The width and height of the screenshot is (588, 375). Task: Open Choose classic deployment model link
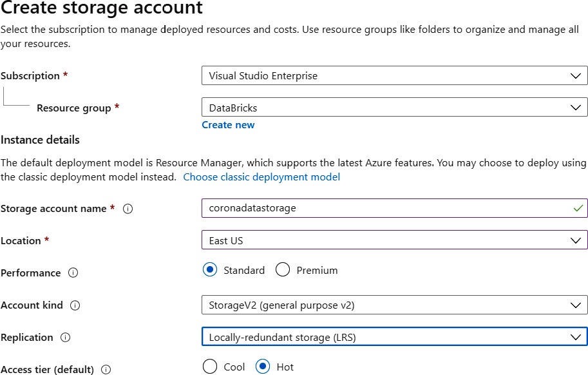point(261,177)
